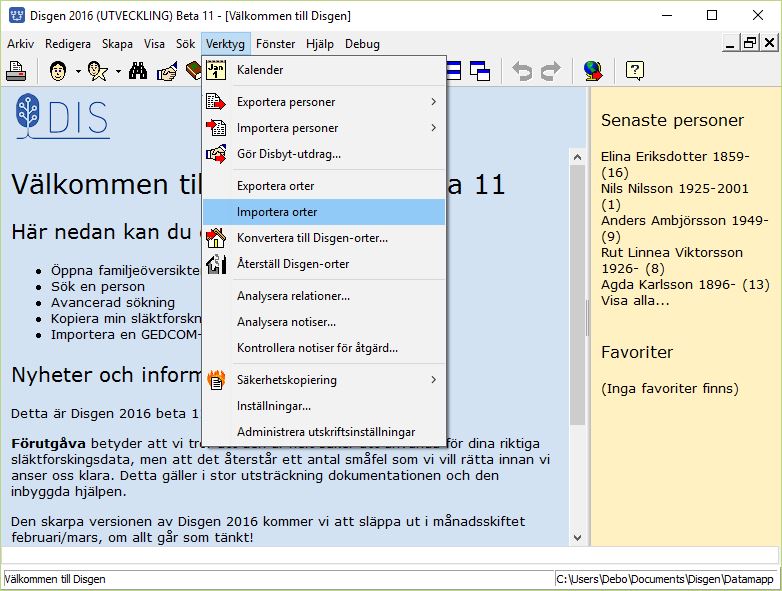
Task: Click Sök en person link
Action: (98, 287)
